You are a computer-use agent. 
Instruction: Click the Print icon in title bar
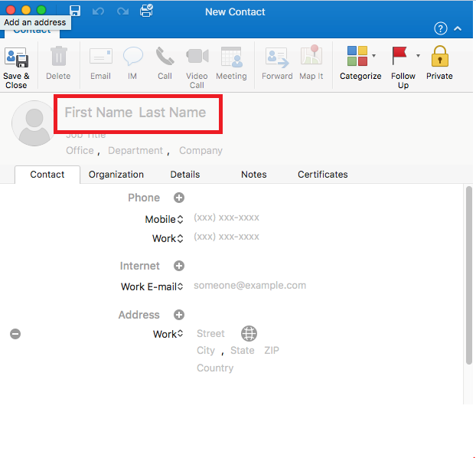pos(146,11)
